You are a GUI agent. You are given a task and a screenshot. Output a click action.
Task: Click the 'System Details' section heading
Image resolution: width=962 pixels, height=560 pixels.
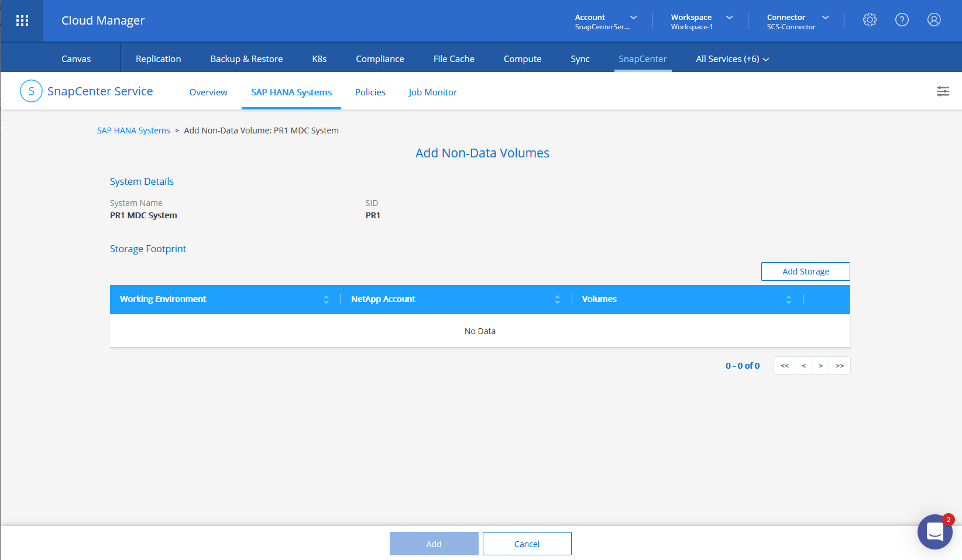click(142, 181)
